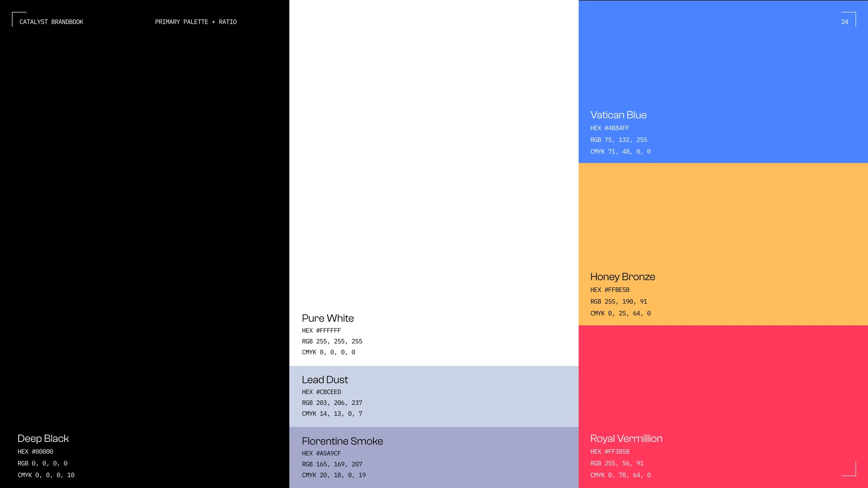Click the HEX #A5A9CF value

[x=321, y=453]
